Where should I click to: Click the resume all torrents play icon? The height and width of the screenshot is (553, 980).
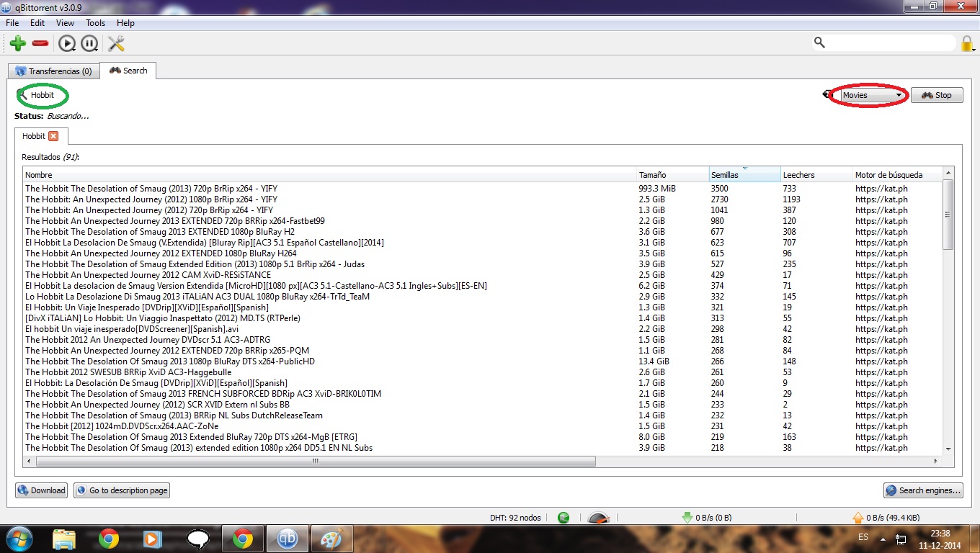click(66, 44)
